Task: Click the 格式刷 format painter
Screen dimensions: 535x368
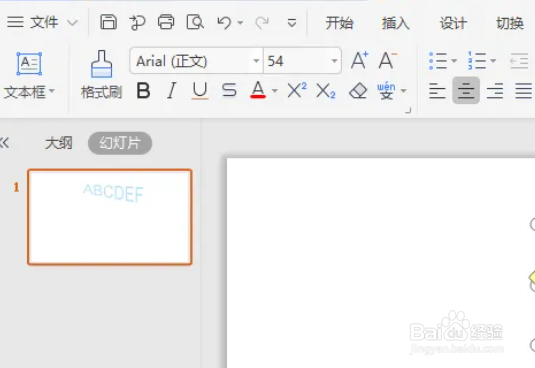Action: tap(101, 75)
